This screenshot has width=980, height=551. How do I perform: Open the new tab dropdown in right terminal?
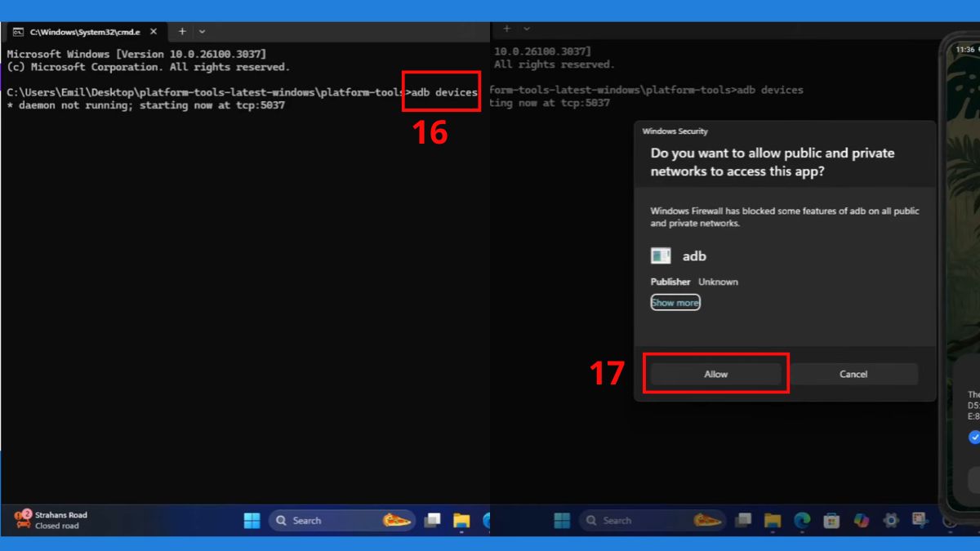(x=526, y=29)
